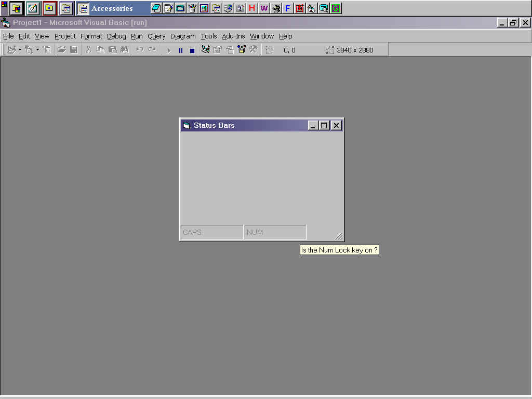Image resolution: width=532 pixels, height=399 pixels.
Task: Click the red H shortcut icon
Action: tap(252, 8)
